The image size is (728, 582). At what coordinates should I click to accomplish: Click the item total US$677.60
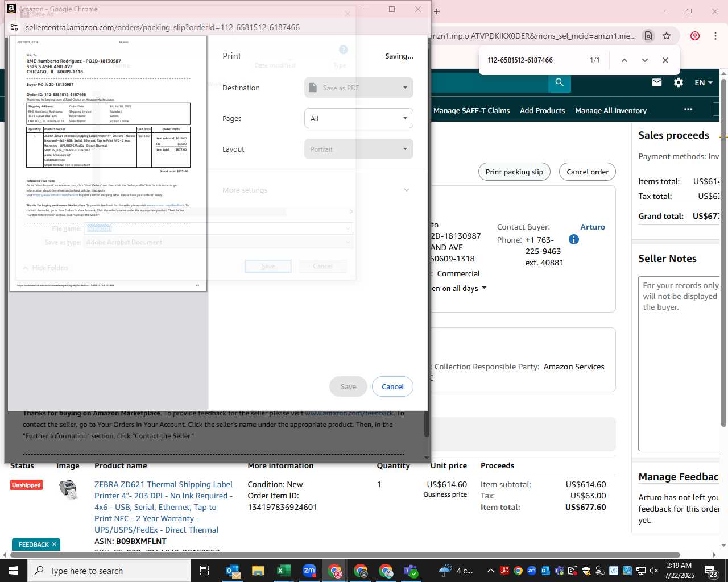tap(585, 507)
